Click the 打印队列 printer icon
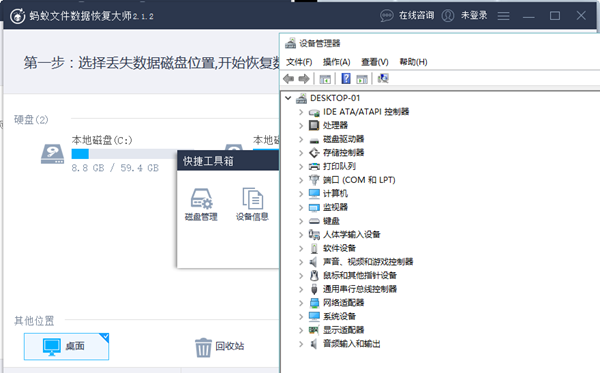Screen dimensions: 600x373 point(314,166)
